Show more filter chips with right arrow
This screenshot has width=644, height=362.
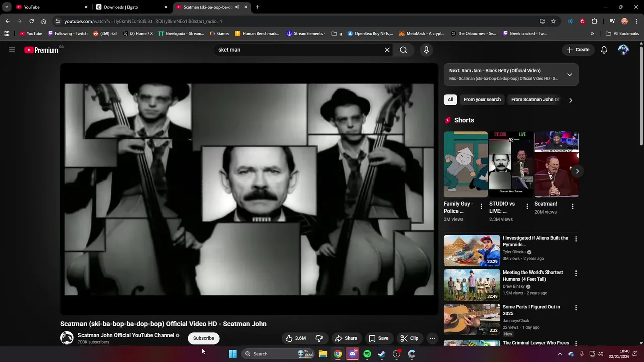click(x=571, y=100)
